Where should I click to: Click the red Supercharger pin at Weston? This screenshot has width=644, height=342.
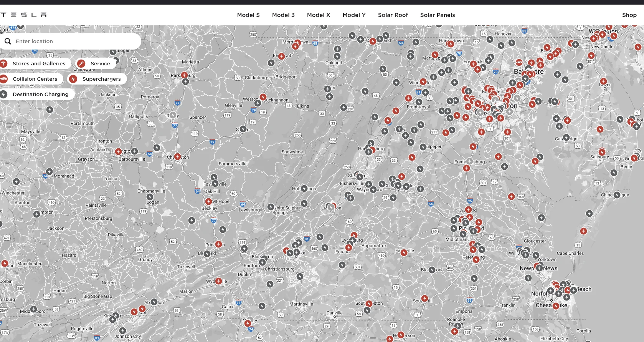pos(263,97)
